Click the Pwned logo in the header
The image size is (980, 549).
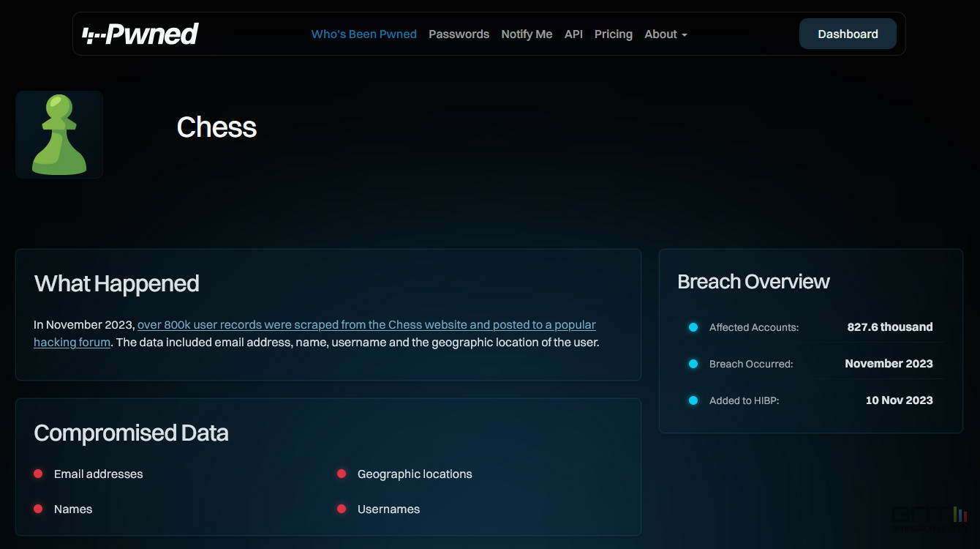point(140,34)
